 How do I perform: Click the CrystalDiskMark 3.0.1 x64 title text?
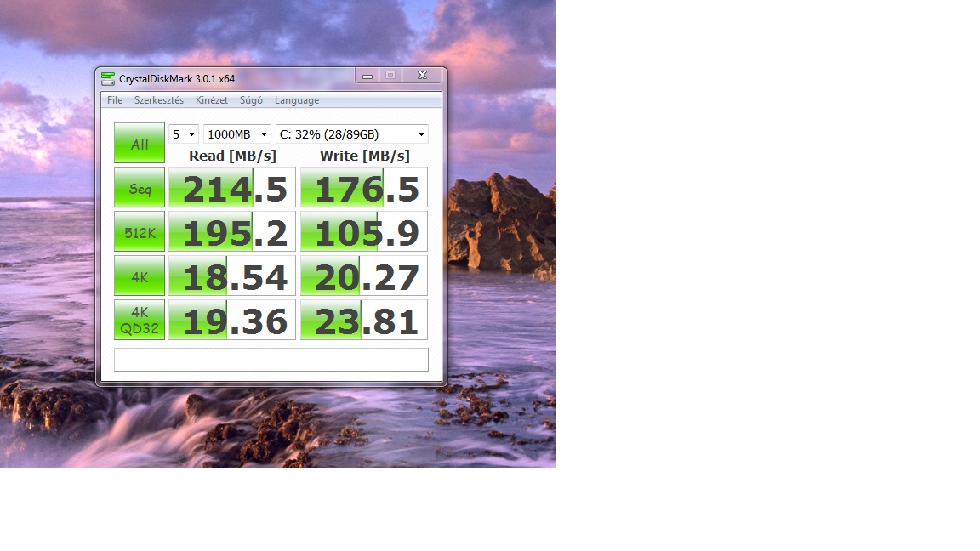tap(177, 79)
